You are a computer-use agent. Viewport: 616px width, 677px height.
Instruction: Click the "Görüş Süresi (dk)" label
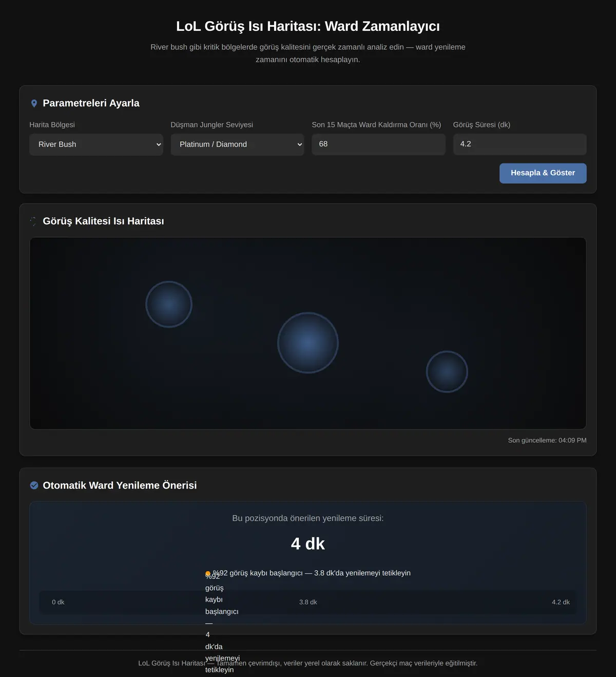point(482,125)
